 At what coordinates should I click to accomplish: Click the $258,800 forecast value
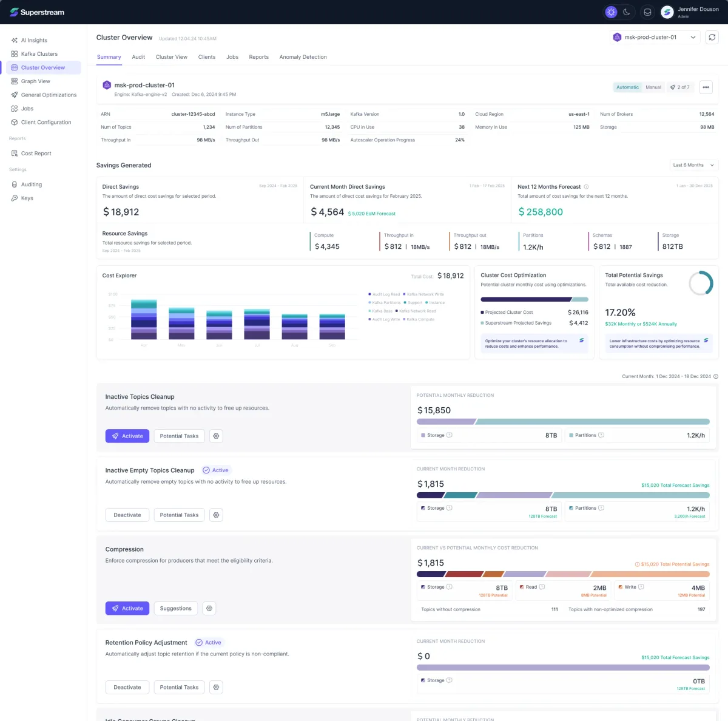point(541,212)
